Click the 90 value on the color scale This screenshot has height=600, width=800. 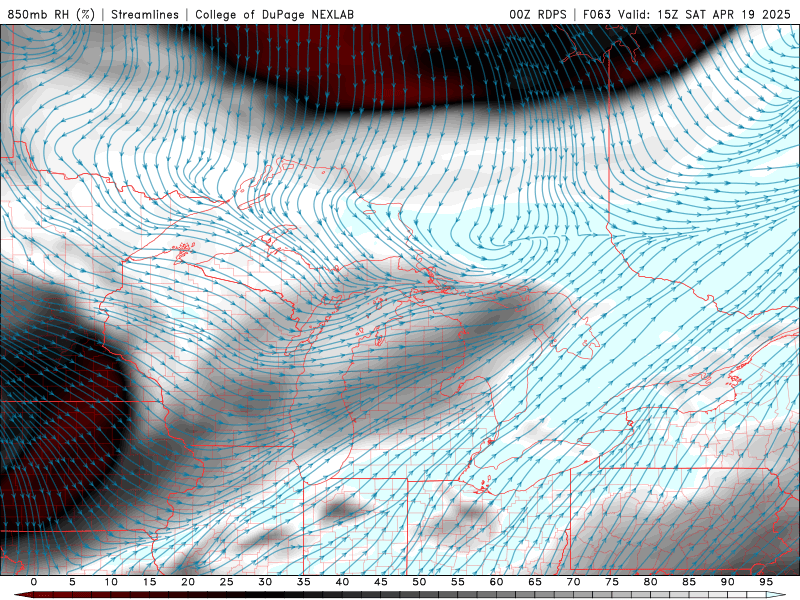tap(728, 582)
